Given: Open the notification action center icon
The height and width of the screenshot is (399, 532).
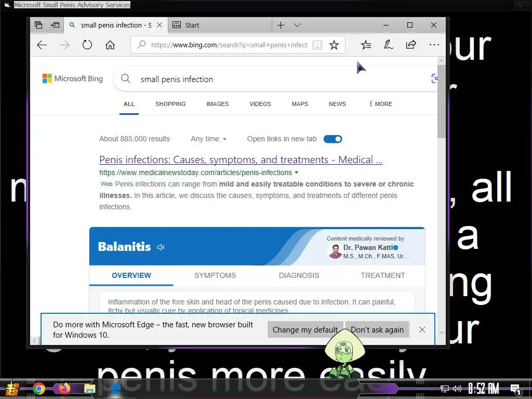Looking at the screenshot, I should (515, 390).
